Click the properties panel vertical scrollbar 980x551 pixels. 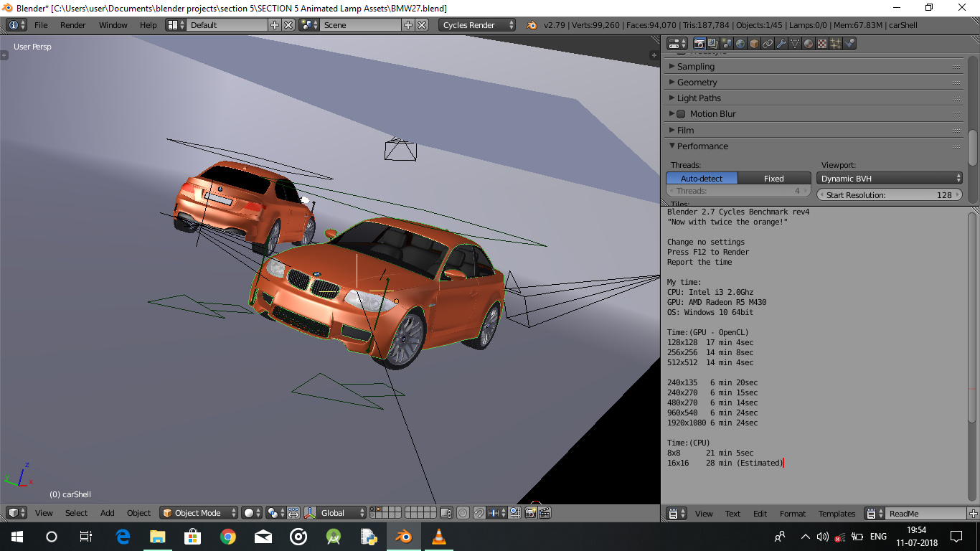tap(973, 147)
